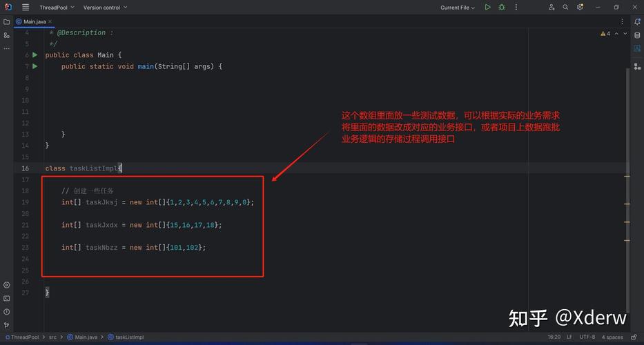Open the Project tool window folder icon

[x=7, y=22]
